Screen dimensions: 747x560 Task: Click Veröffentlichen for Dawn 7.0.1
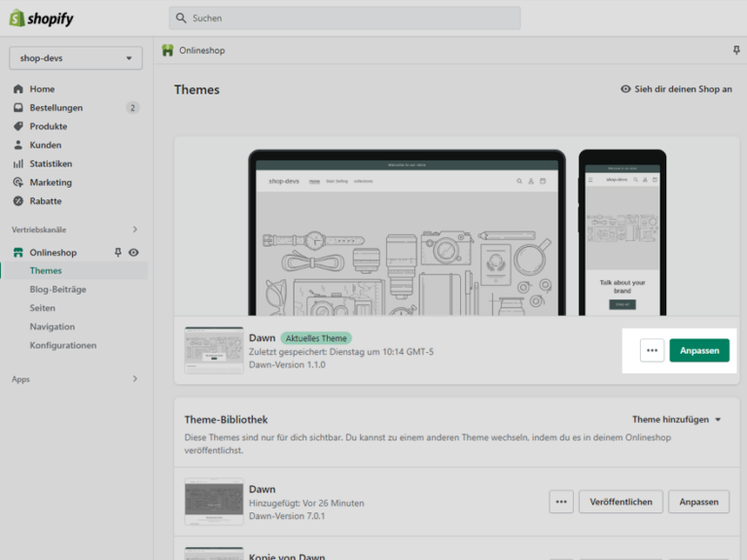pyautogui.click(x=621, y=502)
